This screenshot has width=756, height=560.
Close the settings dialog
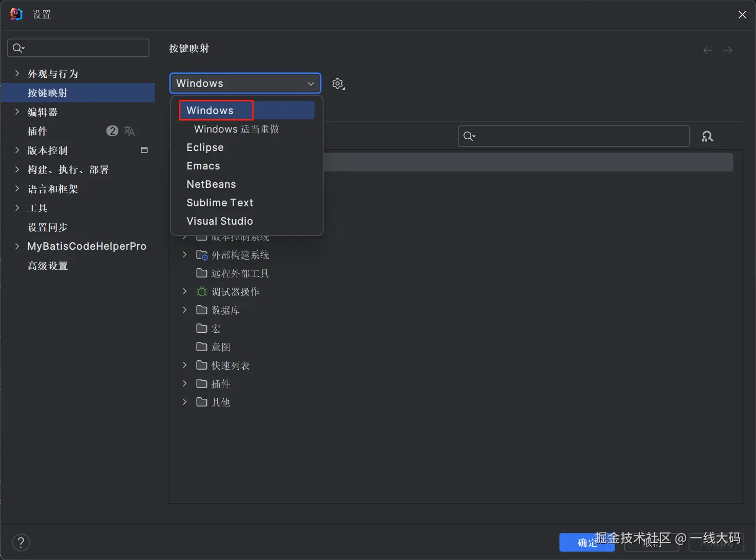pyautogui.click(x=742, y=15)
